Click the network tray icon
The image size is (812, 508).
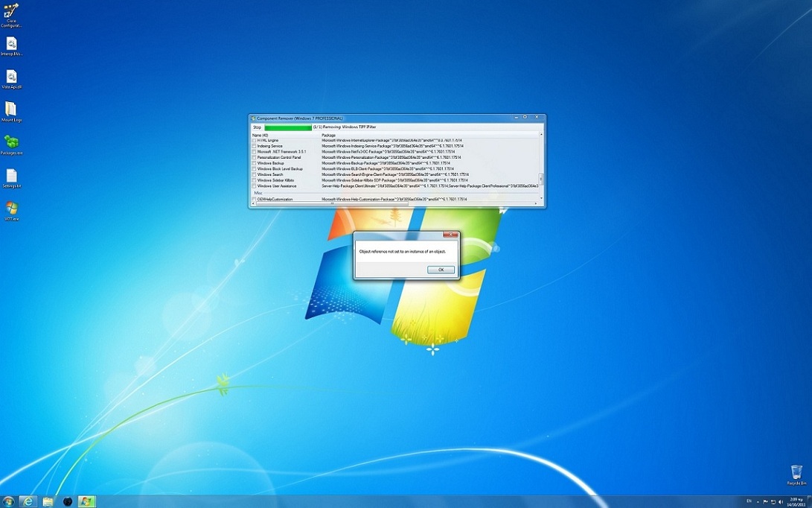pos(773,501)
